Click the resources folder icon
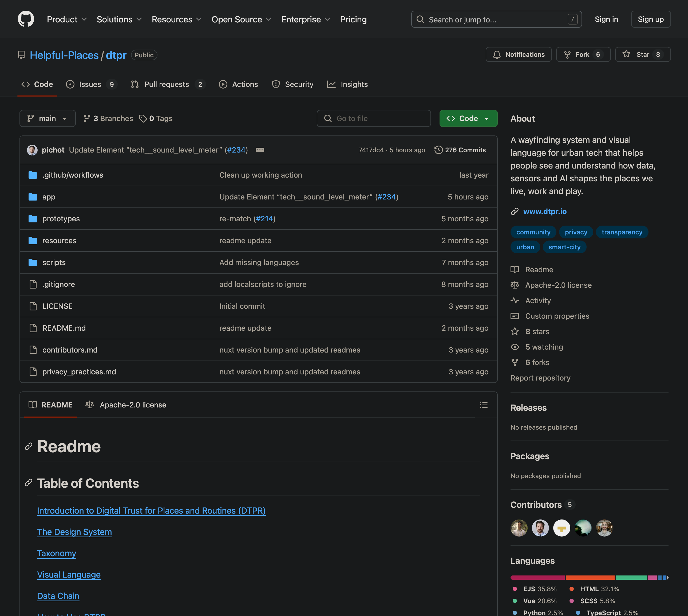Image resolution: width=688 pixels, height=616 pixels. 33,241
